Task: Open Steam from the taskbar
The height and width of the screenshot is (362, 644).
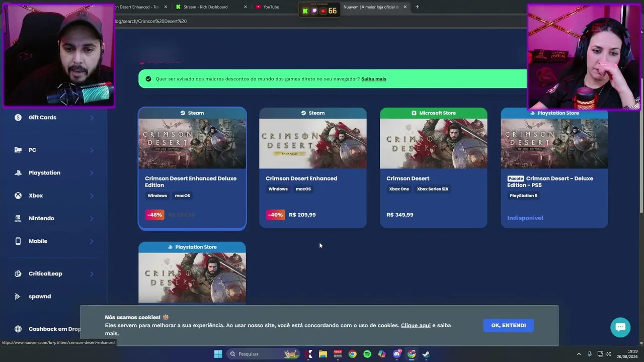Action: pyautogui.click(x=426, y=354)
